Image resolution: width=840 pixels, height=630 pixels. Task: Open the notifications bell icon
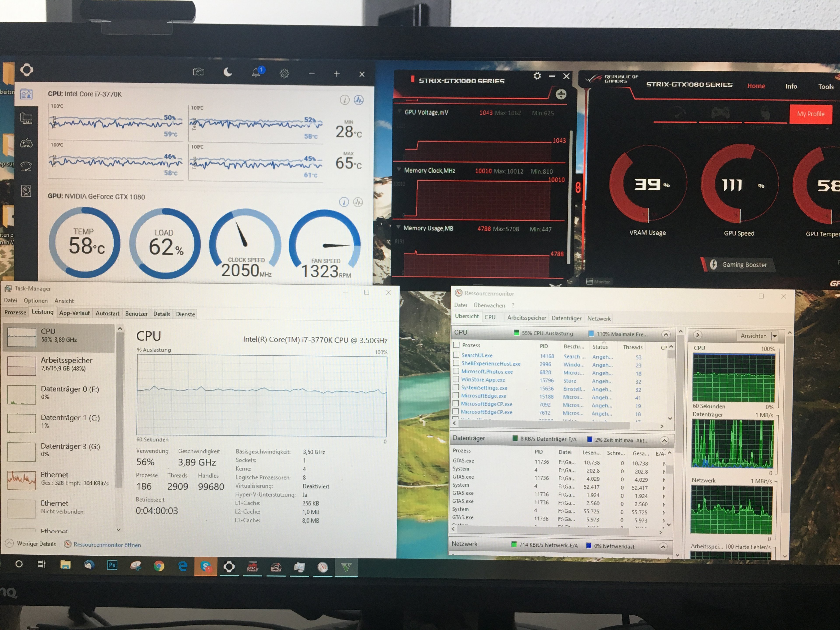point(256,73)
